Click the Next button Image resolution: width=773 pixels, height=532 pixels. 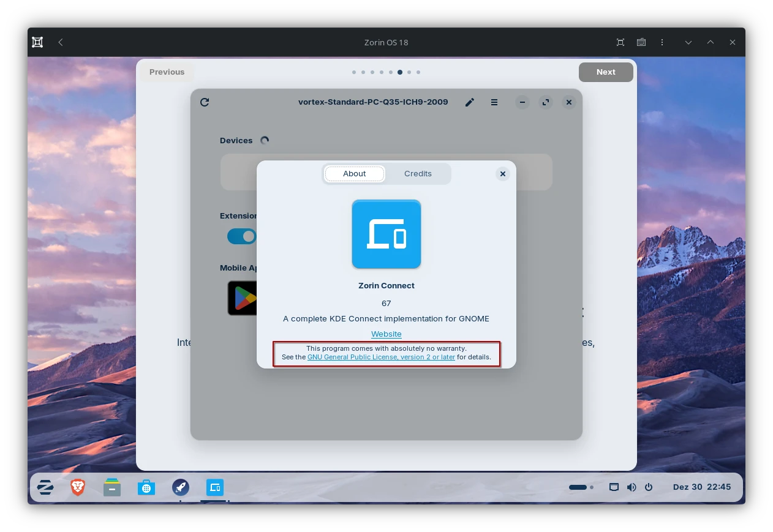(x=606, y=72)
